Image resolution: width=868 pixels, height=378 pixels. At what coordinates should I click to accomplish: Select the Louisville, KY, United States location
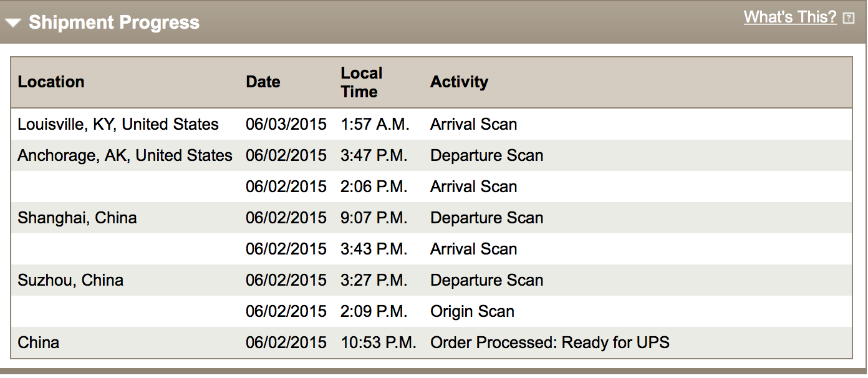click(118, 125)
